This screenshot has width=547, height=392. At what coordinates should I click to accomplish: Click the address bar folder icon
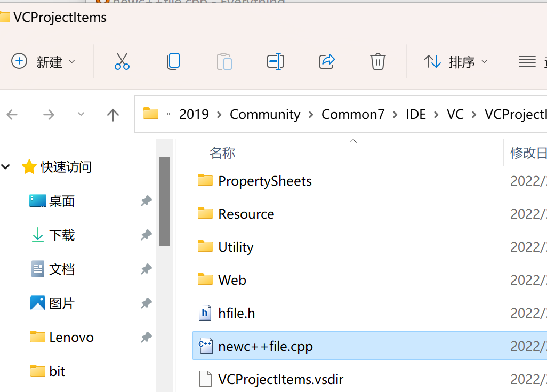click(151, 114)
